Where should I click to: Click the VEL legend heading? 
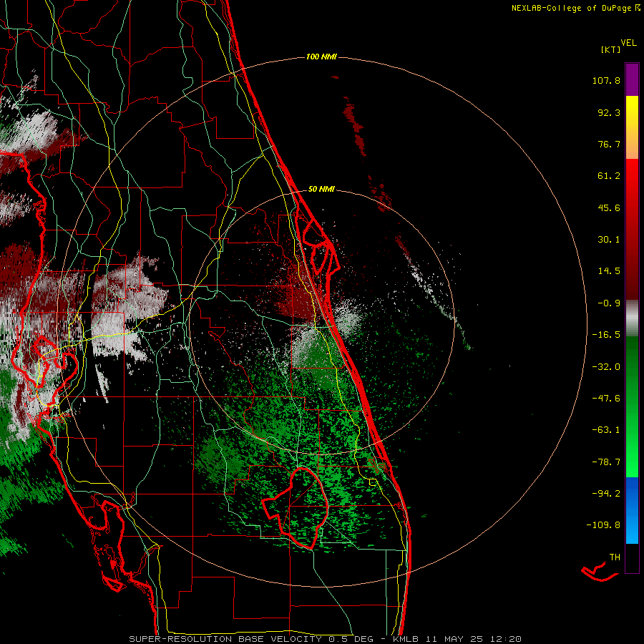(x=628, y=43)
